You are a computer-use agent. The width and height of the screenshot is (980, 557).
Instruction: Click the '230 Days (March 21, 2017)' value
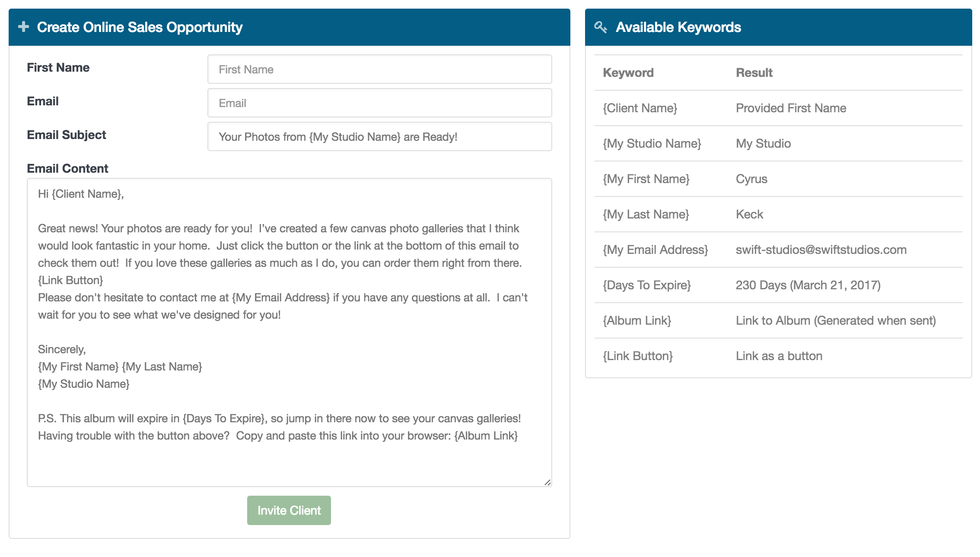pyautogui.click(x=808, y=285)
